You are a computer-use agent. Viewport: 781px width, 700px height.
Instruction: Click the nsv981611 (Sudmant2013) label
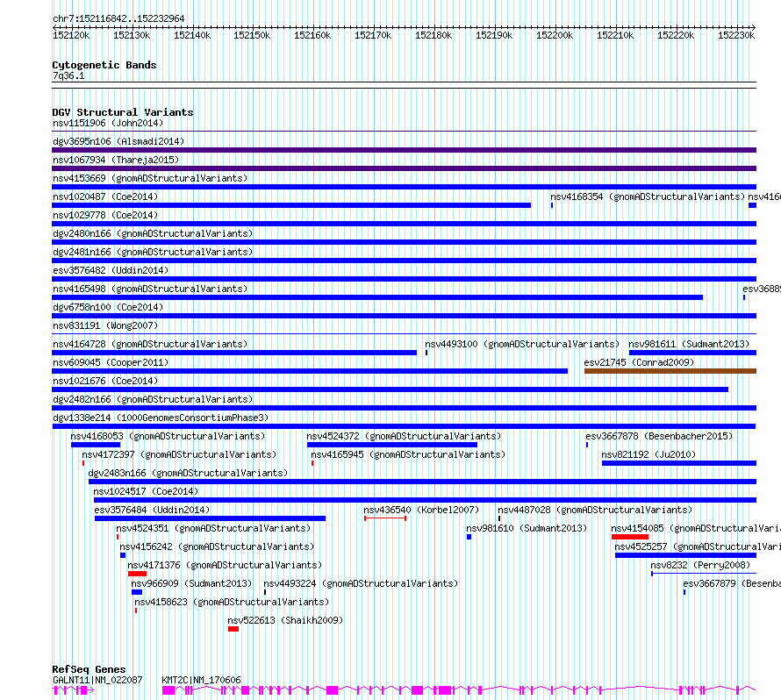689,344
